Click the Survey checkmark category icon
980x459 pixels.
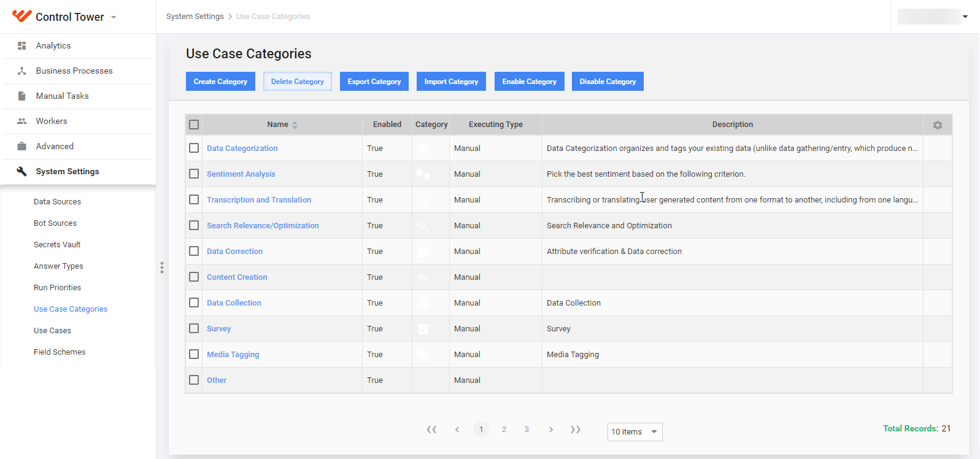(423, 329)
